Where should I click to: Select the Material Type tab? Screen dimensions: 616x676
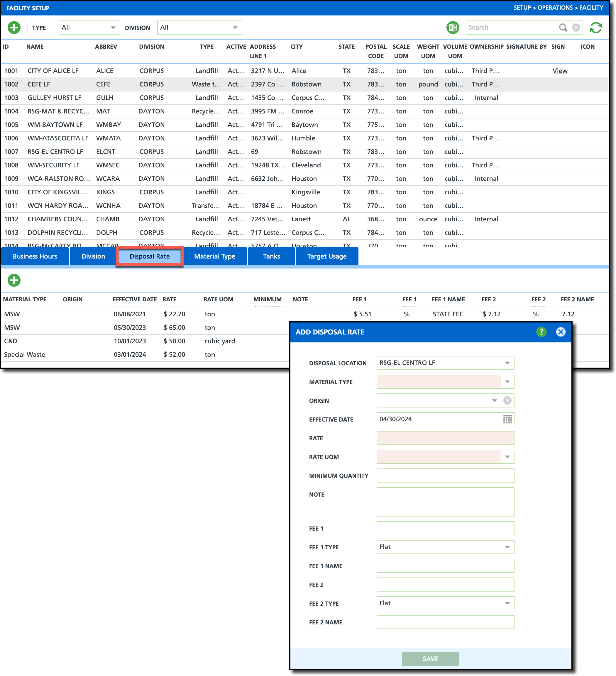pyautogui.click(x=214, y=256)
